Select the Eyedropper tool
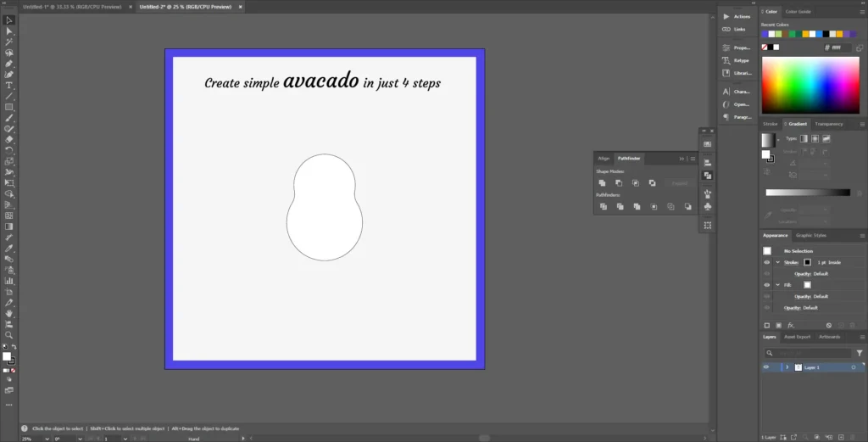The image size is (868, 442). (x=8, y=248)
